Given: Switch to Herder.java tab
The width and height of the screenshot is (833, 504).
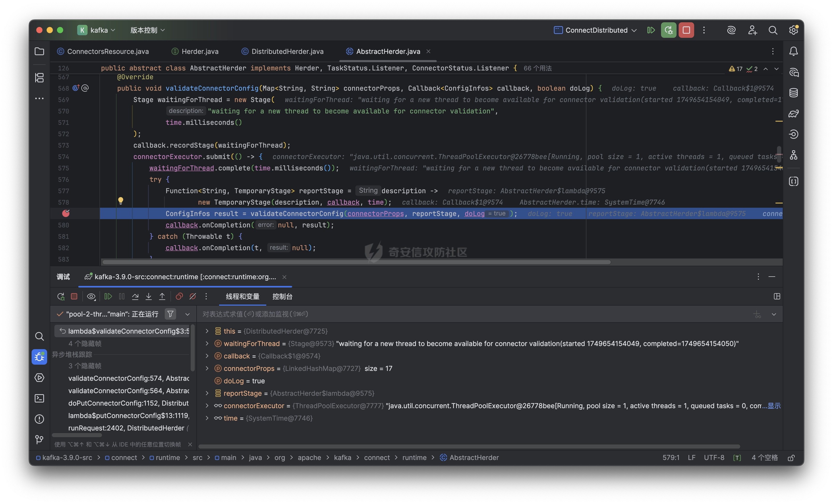Looking at the screenshot, I should 195,51.
